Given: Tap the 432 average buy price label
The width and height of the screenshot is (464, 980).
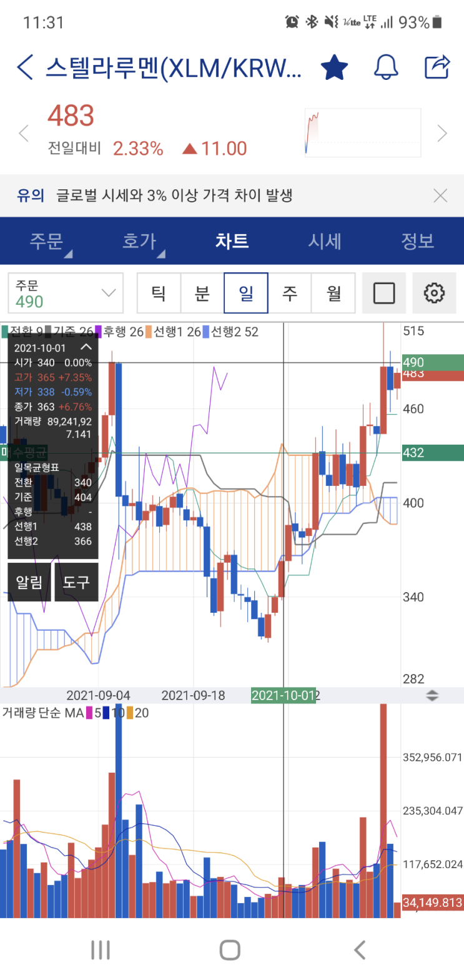Looking at the screenshot, I should click(432, 453).
